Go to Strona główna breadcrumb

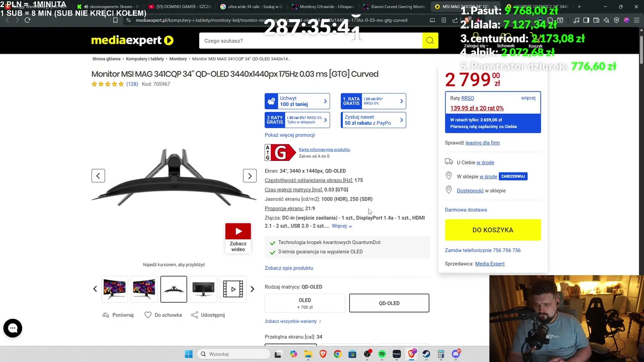(x=106, y=59)
